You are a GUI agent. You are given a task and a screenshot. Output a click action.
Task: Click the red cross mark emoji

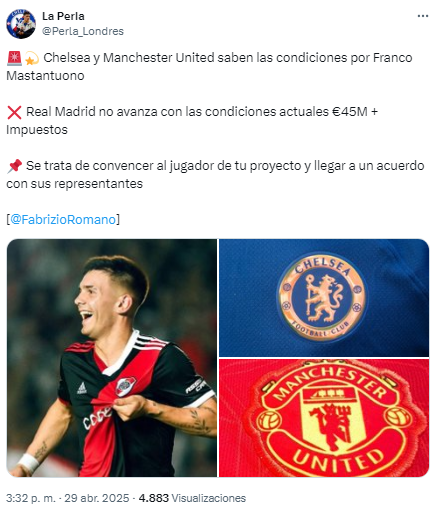[x=14, y=112]
